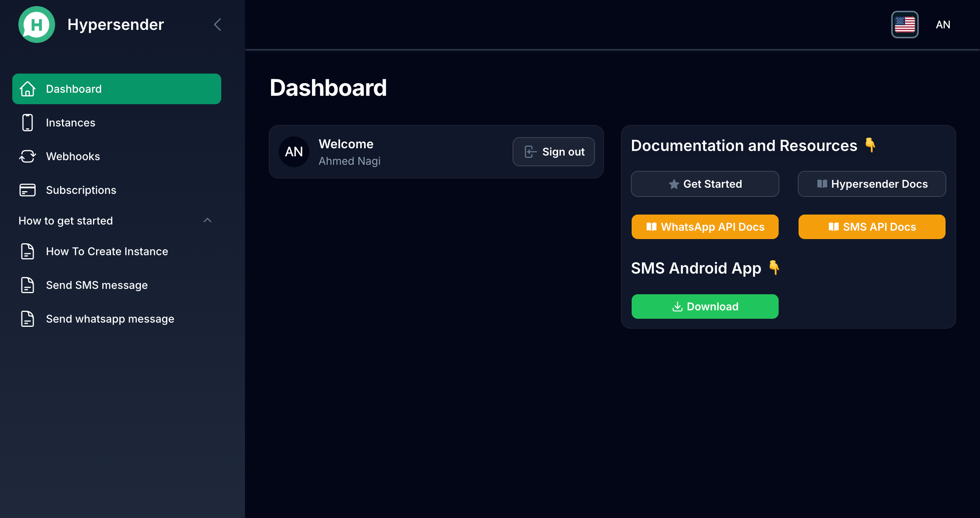This screenshot has width=980, height=518.
Task: Click the Hypersender brand name text
Action: pyautogui.click(x=116, y=25)
